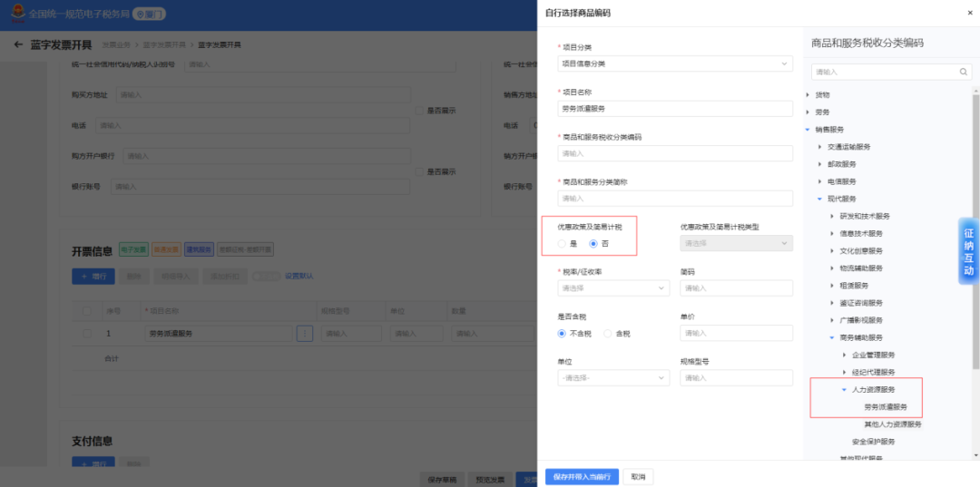Tick row 1 checkbox in invoice table
980x487 pixels.
[87, 334]
